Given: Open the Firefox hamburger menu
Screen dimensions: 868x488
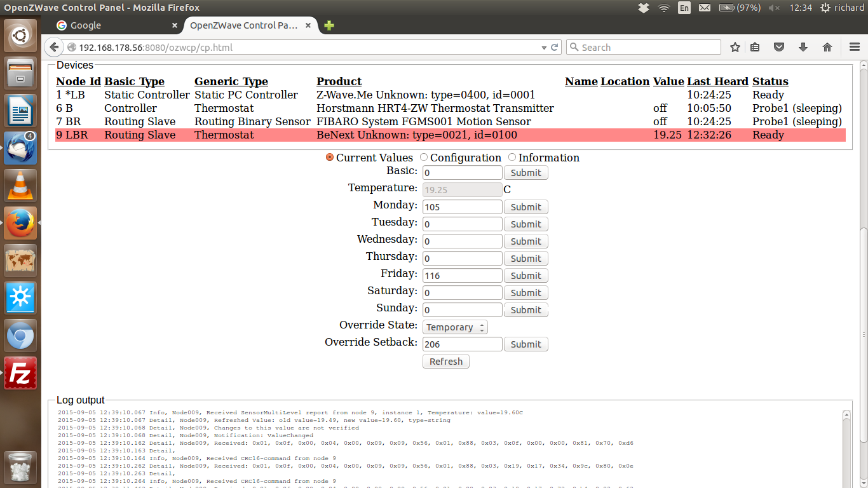Looking at the screenshot, I should click(x=855, y=47).
